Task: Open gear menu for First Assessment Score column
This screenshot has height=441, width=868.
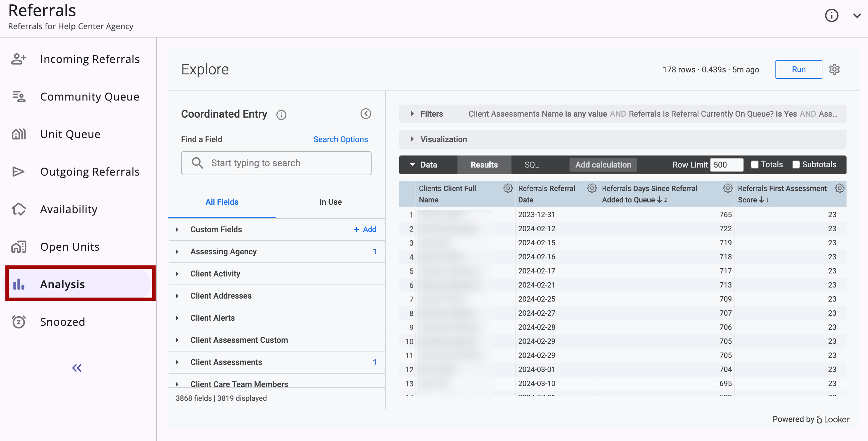Action: [840, 188]
